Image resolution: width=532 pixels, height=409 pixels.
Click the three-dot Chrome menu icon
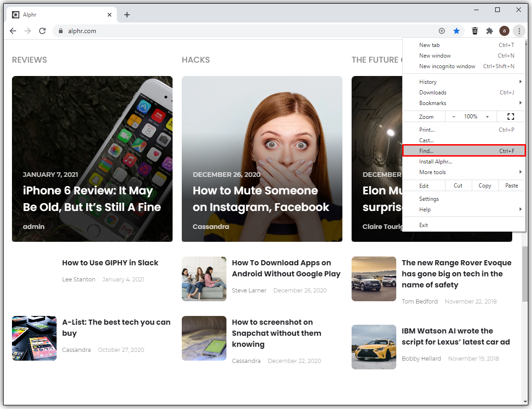(x=519, y=31)
